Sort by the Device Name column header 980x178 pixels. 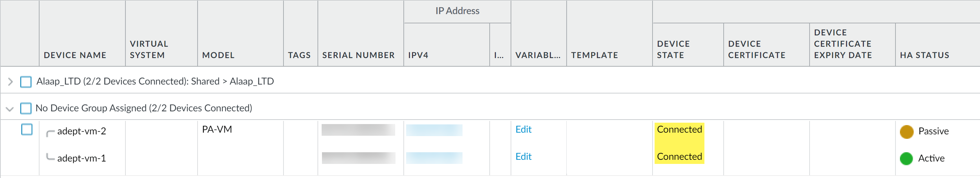(x=75, y=55)
